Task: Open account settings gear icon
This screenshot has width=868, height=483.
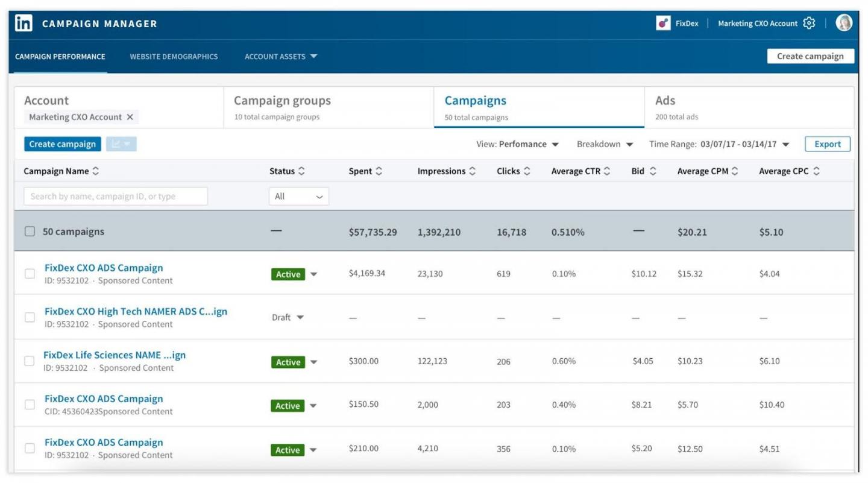Action: coord(809,24)
